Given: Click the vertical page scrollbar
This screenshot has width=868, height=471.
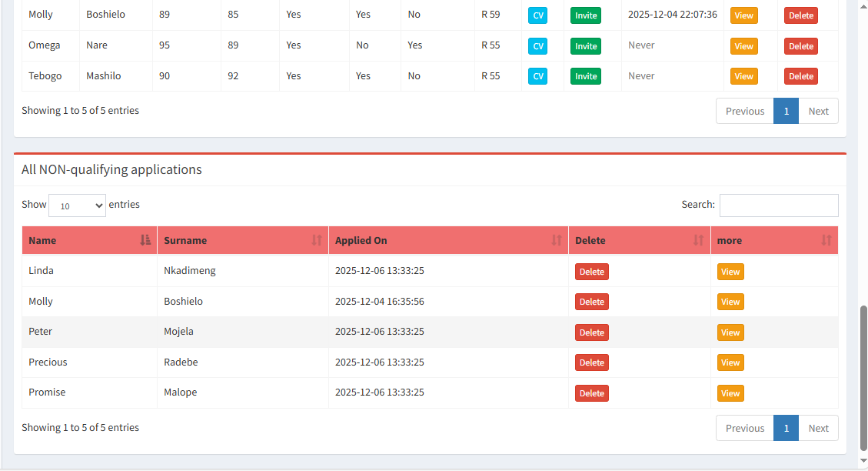Looking at the screenshot, I should pyautogui.click(x=863, y=377).
